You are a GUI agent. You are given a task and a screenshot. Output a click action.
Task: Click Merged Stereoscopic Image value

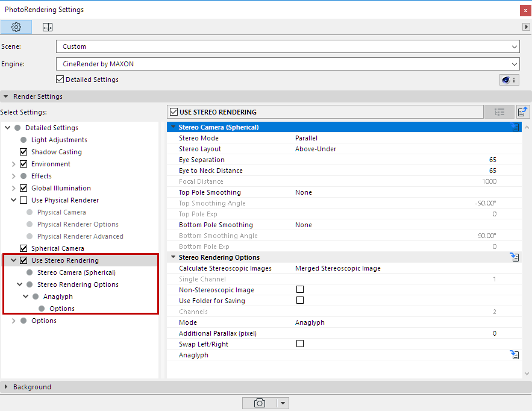pyautogui.click(x=337, y=268)
